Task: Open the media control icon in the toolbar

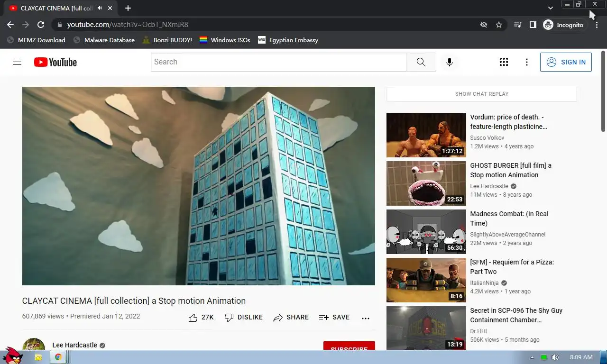Action: click(518, 25)
